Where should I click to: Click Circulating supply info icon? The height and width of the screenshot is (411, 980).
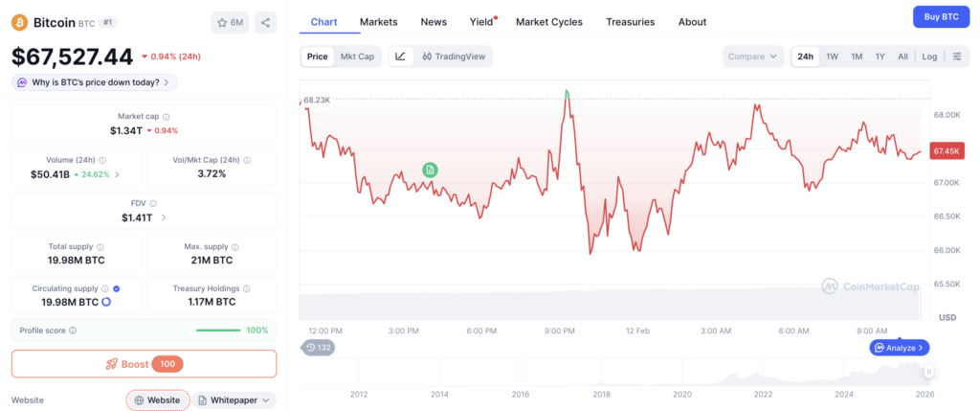coord(105,289)
